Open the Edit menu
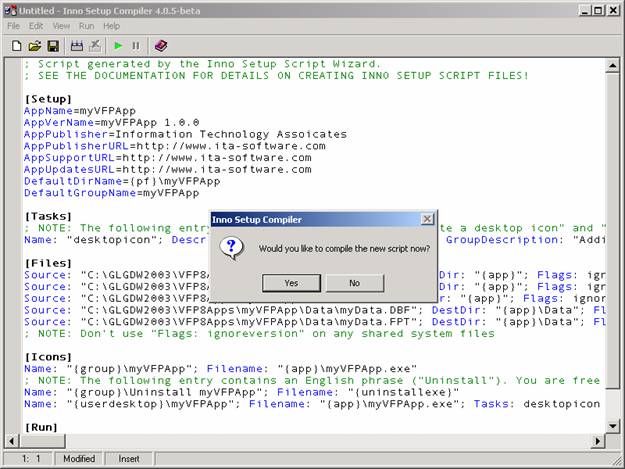The image size is (625, 469). [36, 26]
